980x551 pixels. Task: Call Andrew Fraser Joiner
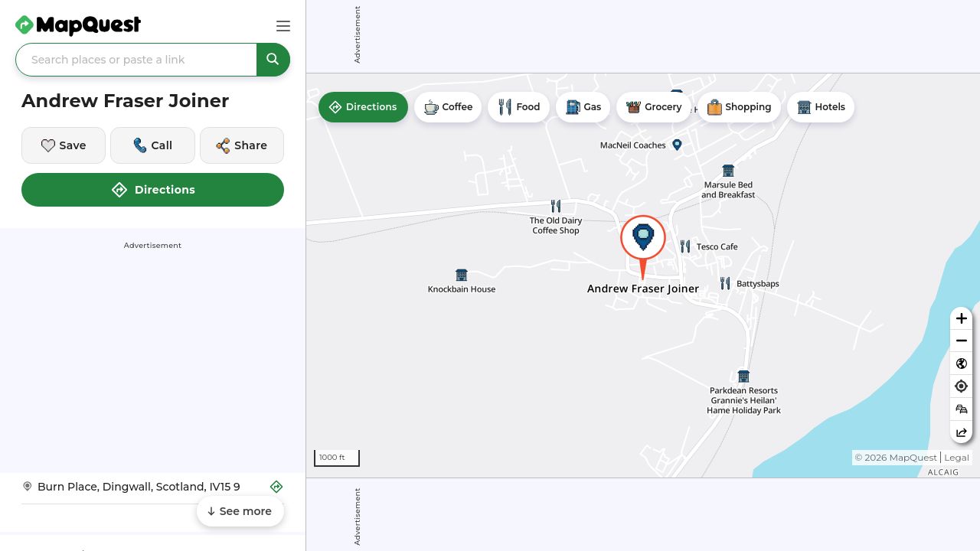tap(152, 145)
